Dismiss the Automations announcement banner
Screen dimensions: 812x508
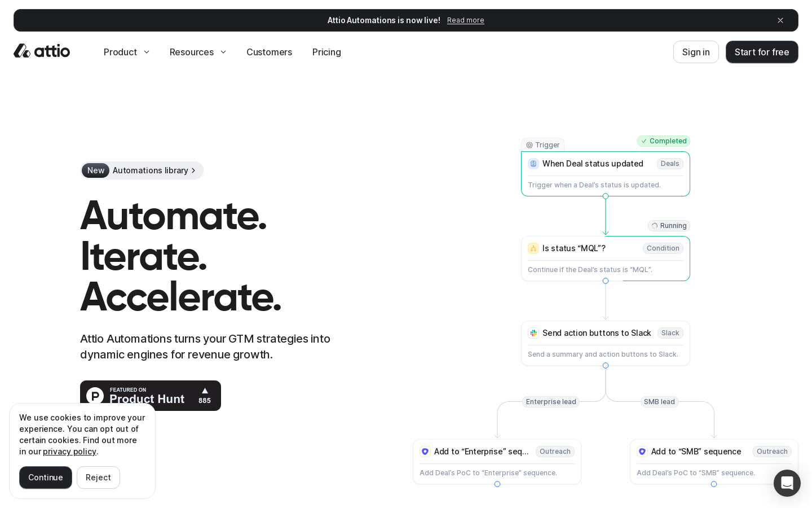point(780,20)
